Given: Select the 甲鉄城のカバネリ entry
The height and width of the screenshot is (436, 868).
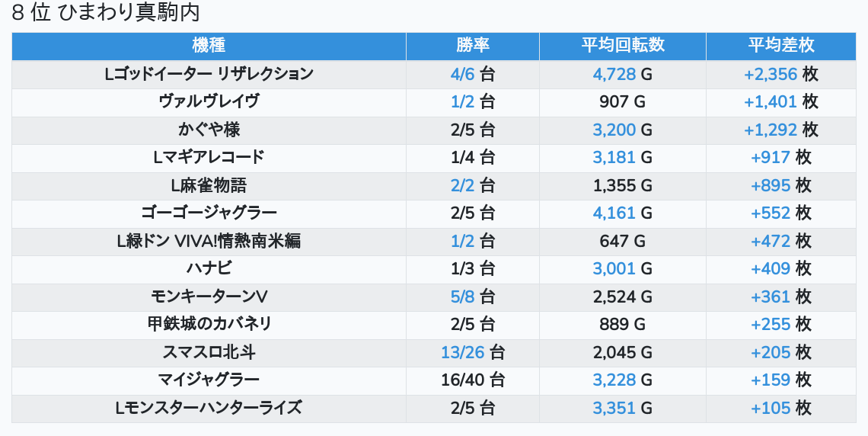Looking at the screenshot, I should (x=209, y=324).
